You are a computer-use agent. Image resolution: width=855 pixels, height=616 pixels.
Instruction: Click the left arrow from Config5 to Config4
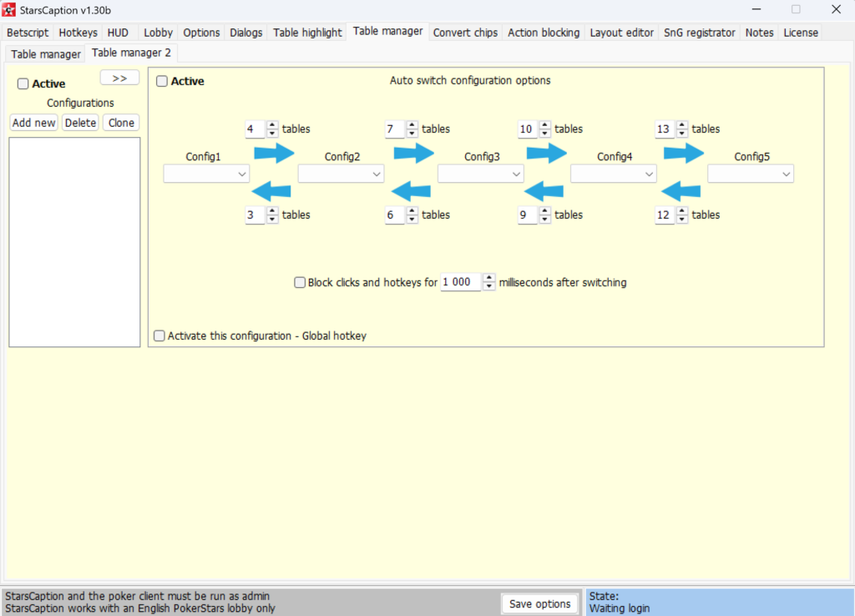(680, 191)
